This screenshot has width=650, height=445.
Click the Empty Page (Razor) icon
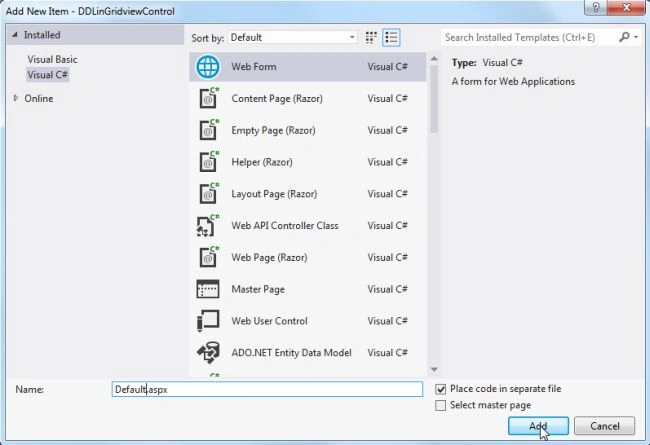(209, 130)
